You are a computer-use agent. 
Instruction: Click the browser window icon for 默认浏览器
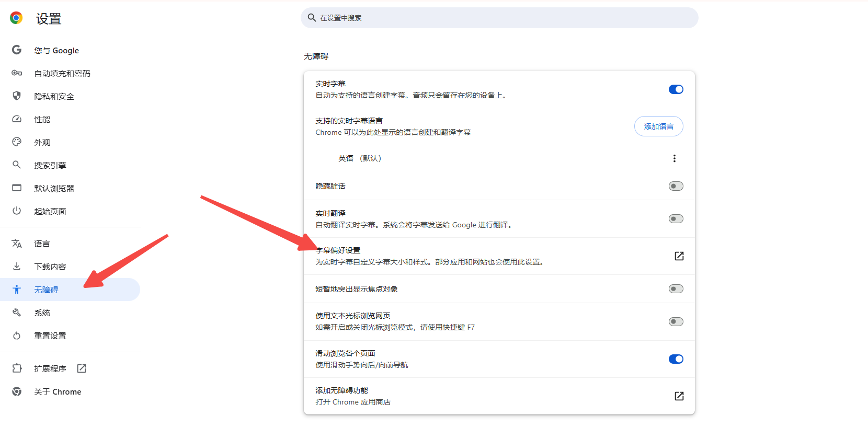coord(17,188)
